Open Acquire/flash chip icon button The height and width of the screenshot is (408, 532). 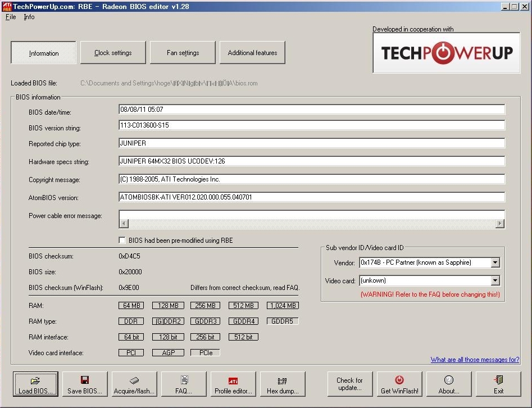point(134,384)
